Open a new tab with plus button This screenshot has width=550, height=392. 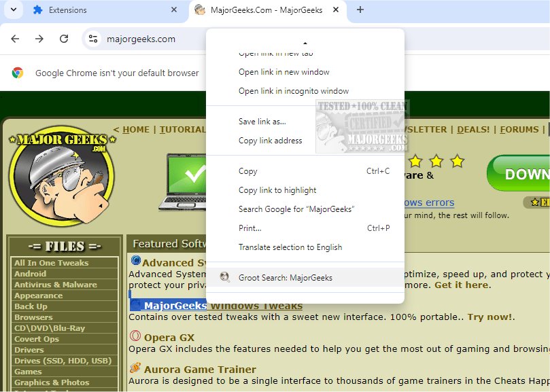(360, 10)
